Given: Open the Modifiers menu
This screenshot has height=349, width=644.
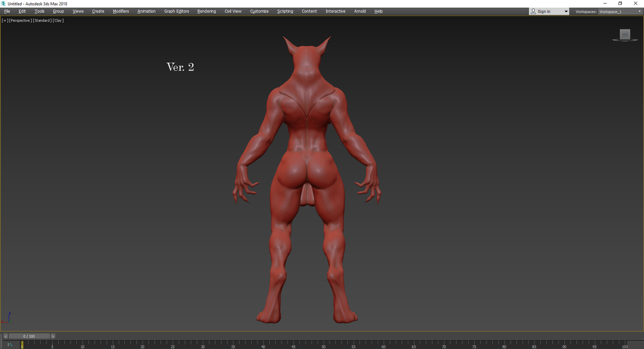Looking at the screenshot, I should coord(121,11).
